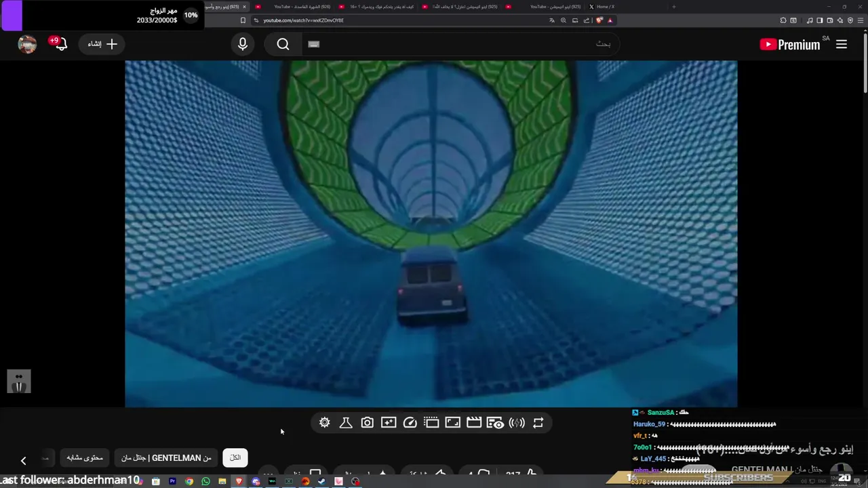Screen dimensions: 868x488
Task: Open browser main menu hamburger
Action: 861,20
